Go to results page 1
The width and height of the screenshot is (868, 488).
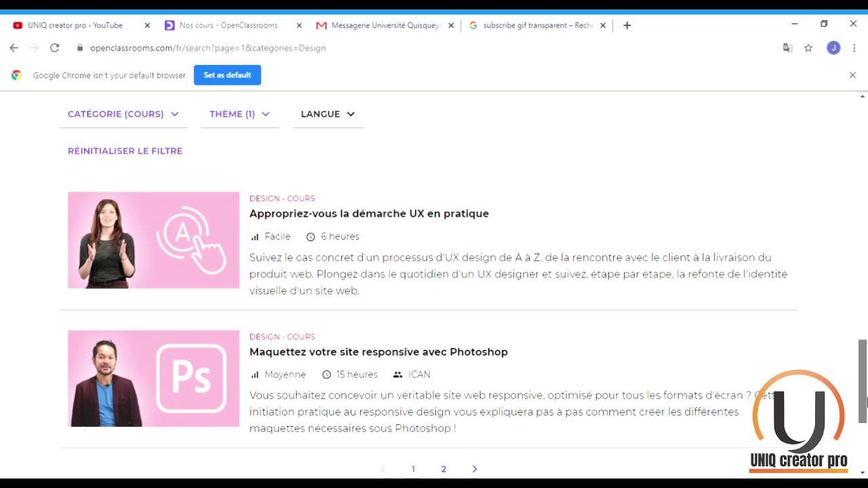[x=413, y=469]
